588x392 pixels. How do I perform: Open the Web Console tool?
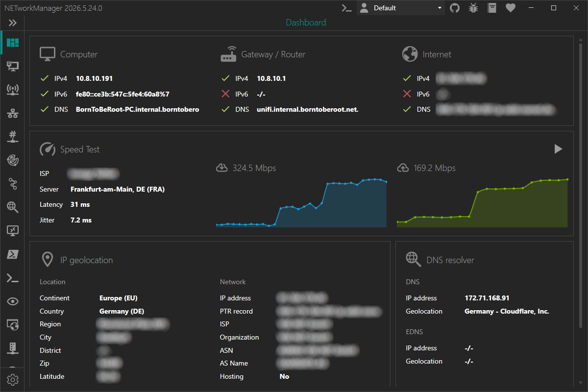(13, 325)
